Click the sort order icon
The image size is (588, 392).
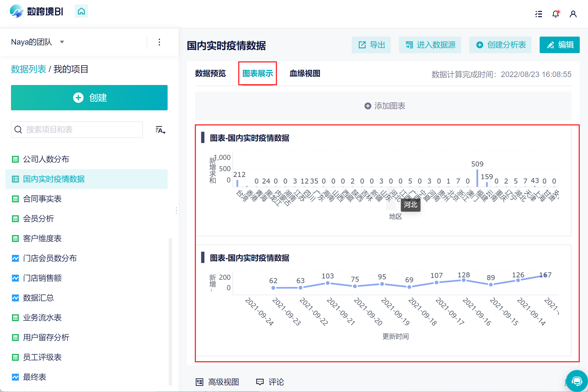(160, 130)
